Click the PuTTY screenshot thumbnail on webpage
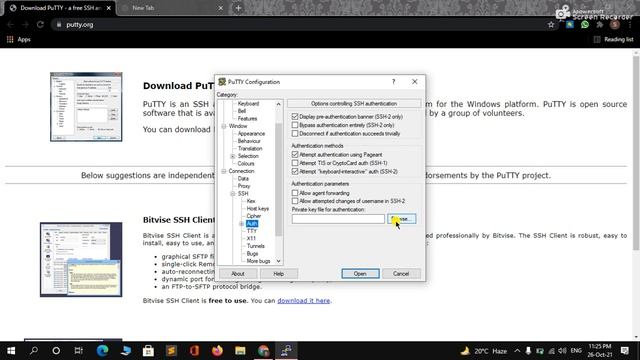The image size is (640, 360). pos(86,107)
